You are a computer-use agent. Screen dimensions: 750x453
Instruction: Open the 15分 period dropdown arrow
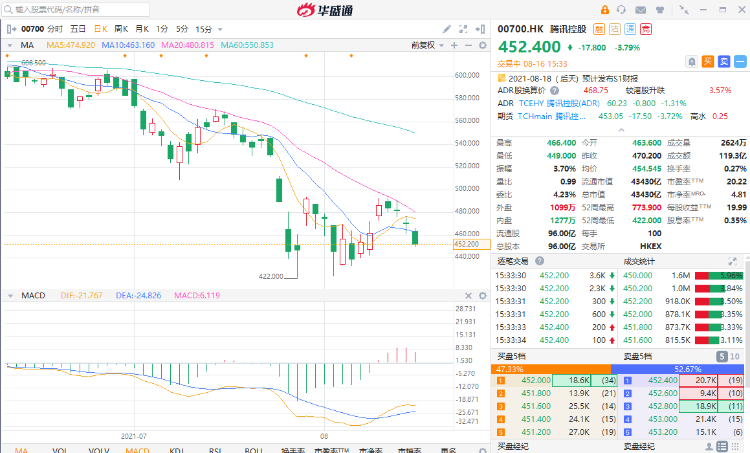pyautogui.click(x=220, y=30)
